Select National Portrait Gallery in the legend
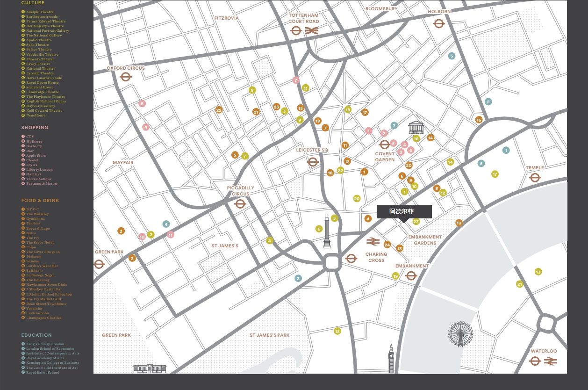The height and width of the screenshot is (390, 588). [x=48, y=31]
